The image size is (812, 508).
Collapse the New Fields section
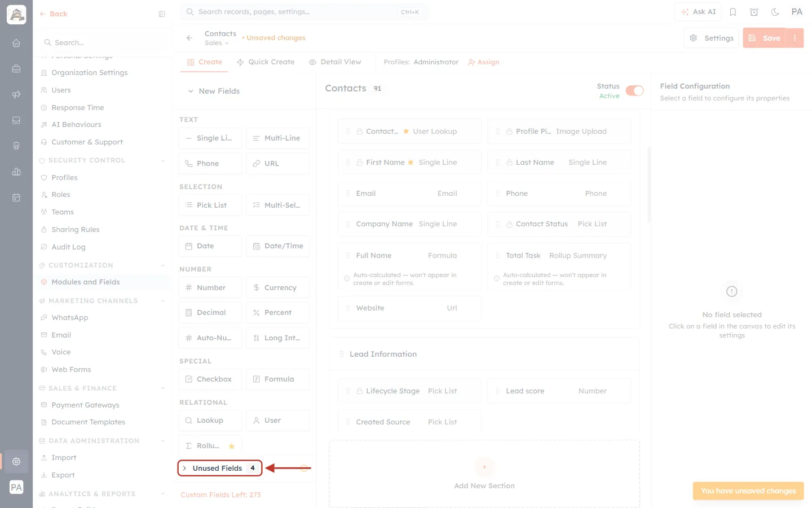214,91
